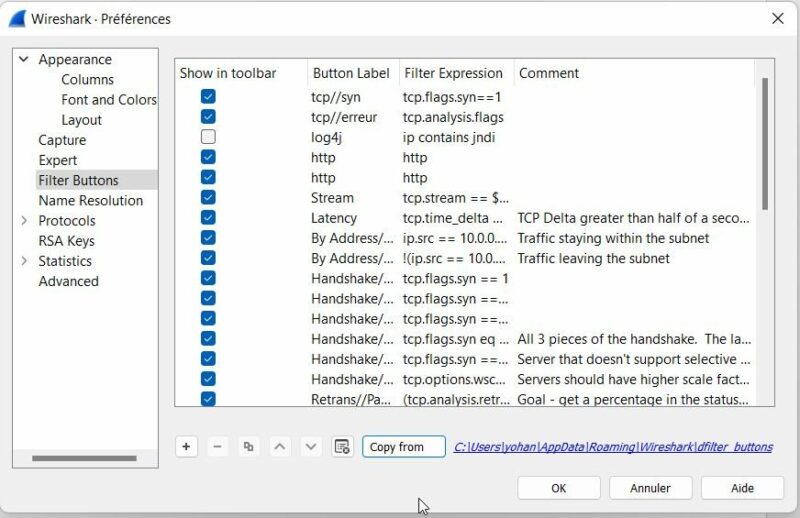The image size is (800, 518).
Task: Click the clear all filters icon
Action: pyautogui.click(x=342, y=447)
